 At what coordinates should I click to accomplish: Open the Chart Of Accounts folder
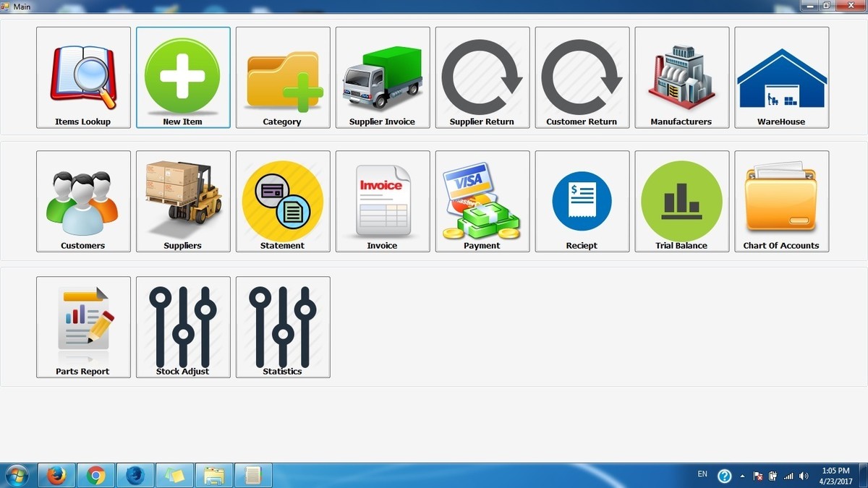point(782,201)
